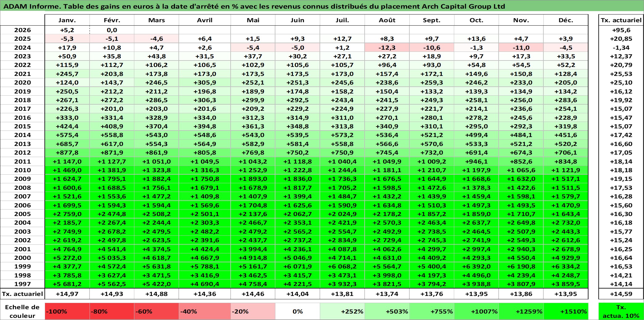Image resolution: width=644 pixels, height=320 pixels.
Task: Select the 2024 row label
Action: (23, 48)
